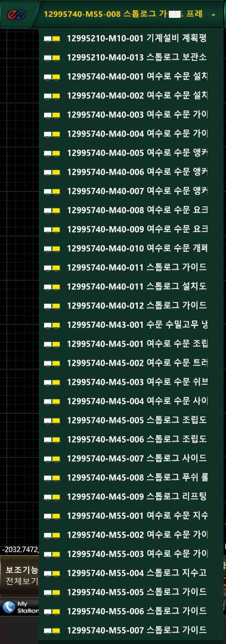Image resolution: width=226 pixels, height=644 pixels.
Task: Open 12995740-M45-008 스톱로그 푸쉬 롤
Action: coord(131,477)
